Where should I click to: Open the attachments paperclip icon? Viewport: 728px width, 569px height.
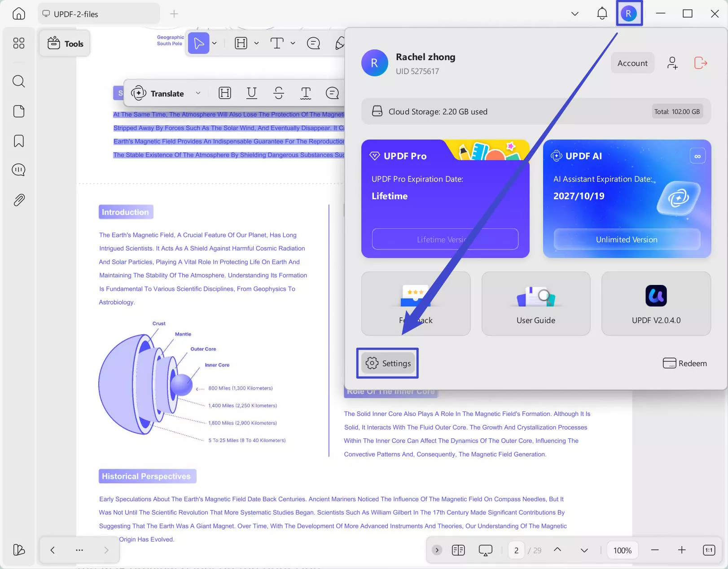[x=18, y=200]
